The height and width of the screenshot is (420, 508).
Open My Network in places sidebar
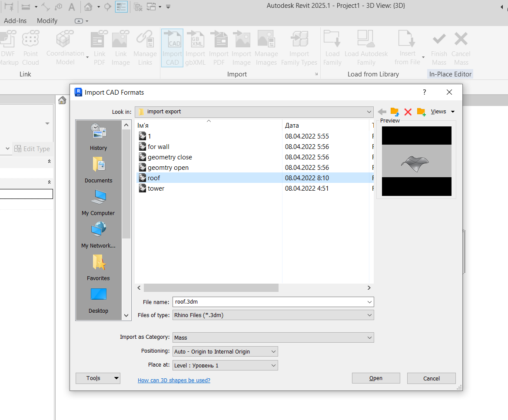(99, 235)
